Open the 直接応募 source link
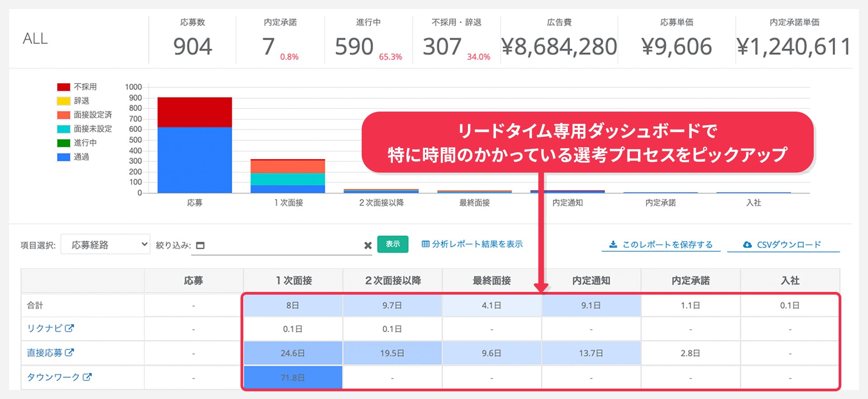 click(44, 352)
